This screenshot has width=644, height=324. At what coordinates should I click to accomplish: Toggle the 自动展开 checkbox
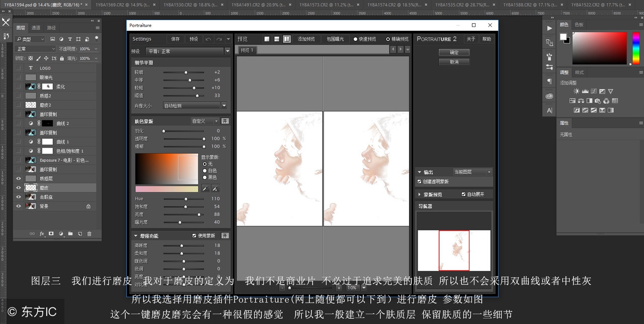(464, 195)
